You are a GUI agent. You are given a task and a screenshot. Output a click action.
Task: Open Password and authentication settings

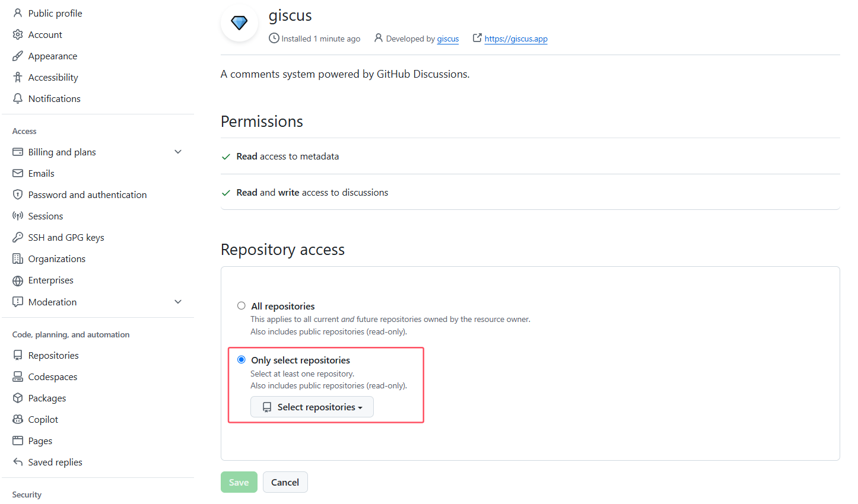tap(87, 194)
